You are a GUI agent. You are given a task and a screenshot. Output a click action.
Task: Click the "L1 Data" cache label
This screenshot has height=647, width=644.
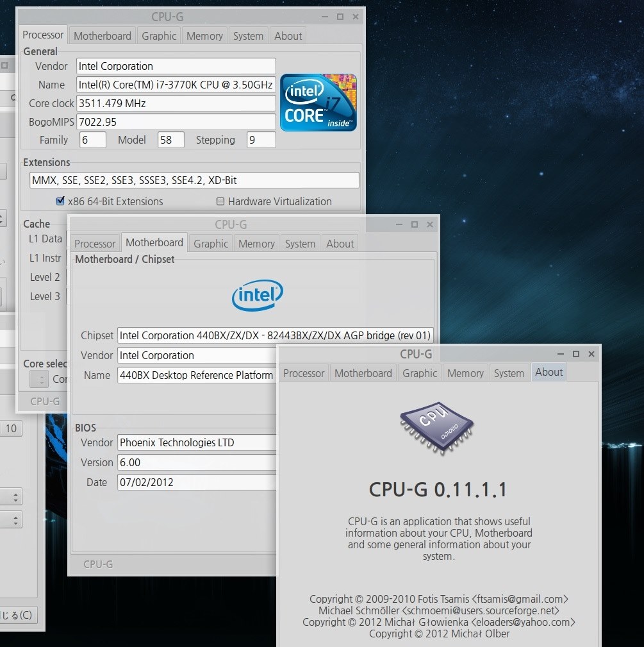[x=45, y=239]
